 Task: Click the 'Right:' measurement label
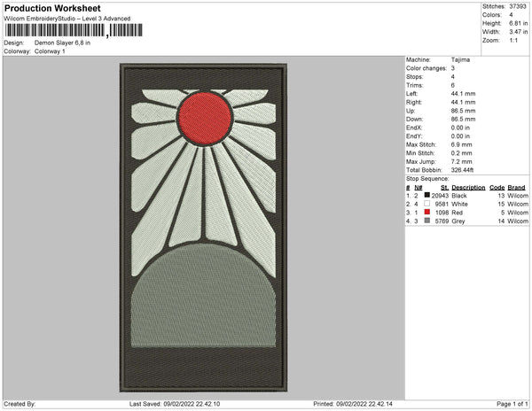coord(413,103)
